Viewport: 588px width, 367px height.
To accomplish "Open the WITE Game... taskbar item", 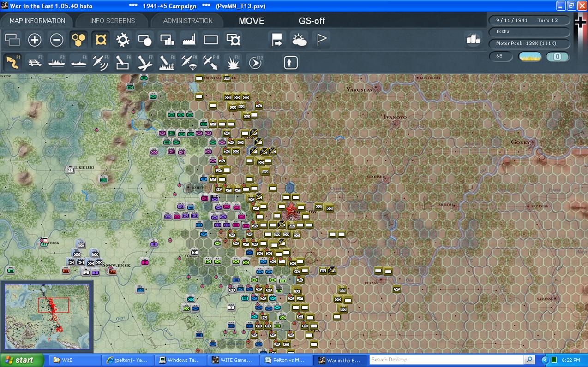I will [234, 360].
